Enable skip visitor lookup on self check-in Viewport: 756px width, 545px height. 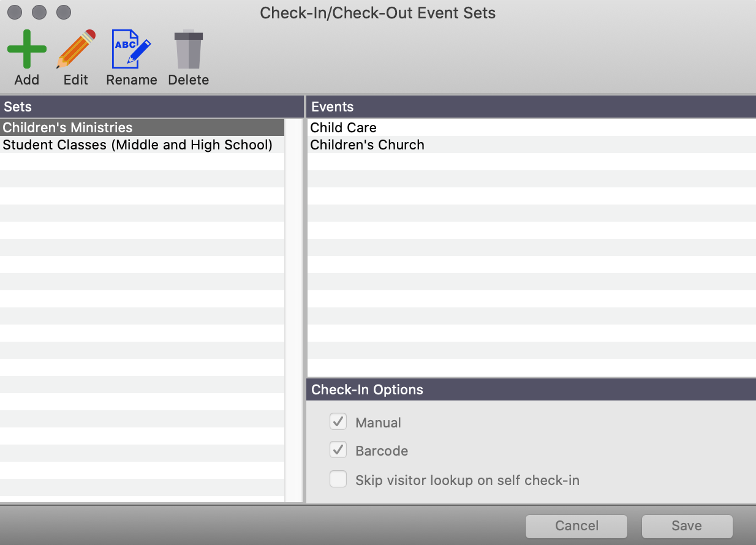[338, 479]
